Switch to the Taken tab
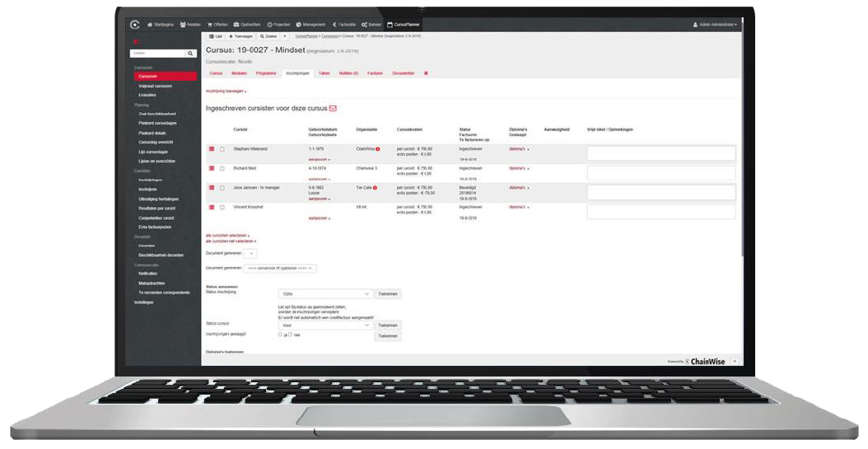This screenshot has height=449, width=868. (324, 73)
